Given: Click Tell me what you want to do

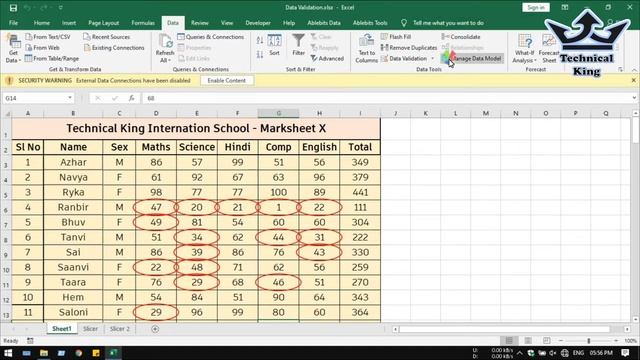Looking at the screenshot, I should pyautogui.click(x=448, y=23).
